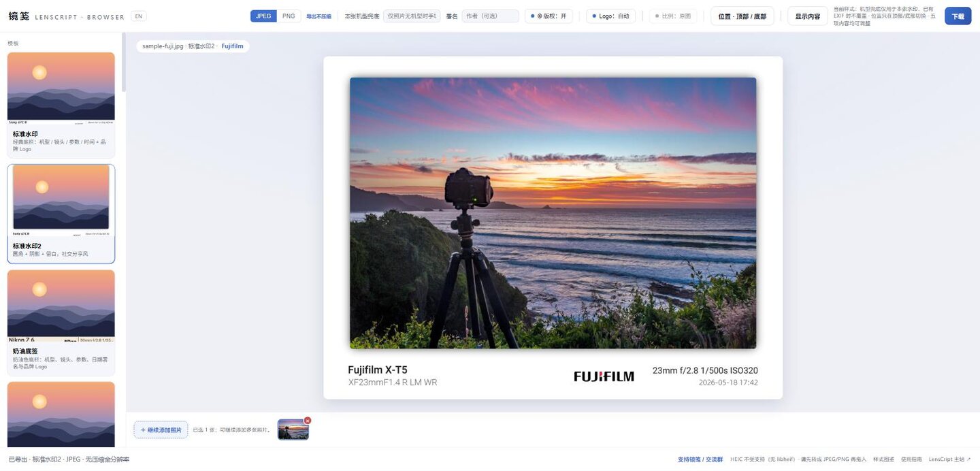
Task: Click the 模板 sidebar heading
Action: coord(13,43)
